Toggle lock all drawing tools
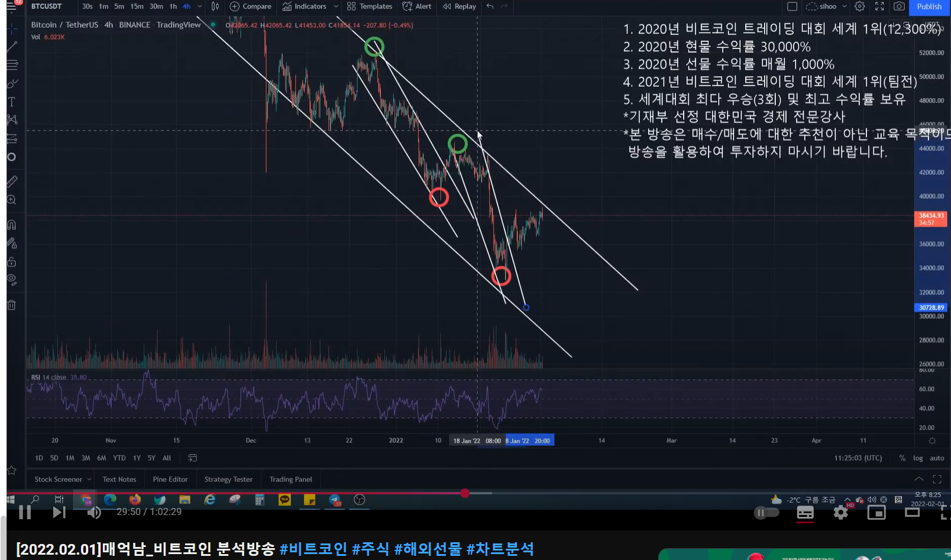The width and height of the screenshot is (951, 560). [11, 261]
